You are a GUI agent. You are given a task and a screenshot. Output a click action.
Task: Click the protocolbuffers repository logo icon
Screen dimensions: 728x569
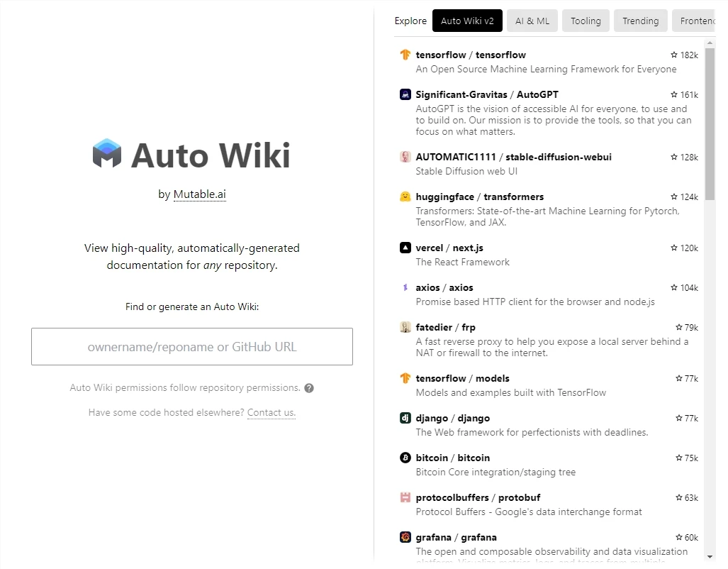[x=405, y=497]
